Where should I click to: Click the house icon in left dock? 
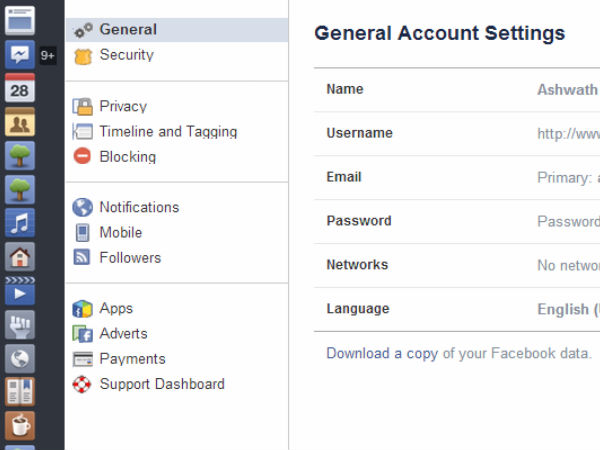[x=20, y=256]
